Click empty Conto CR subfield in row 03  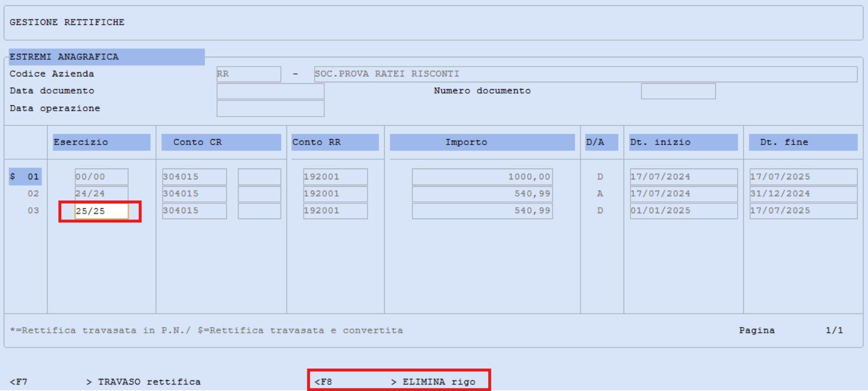(x=259, y=211)
